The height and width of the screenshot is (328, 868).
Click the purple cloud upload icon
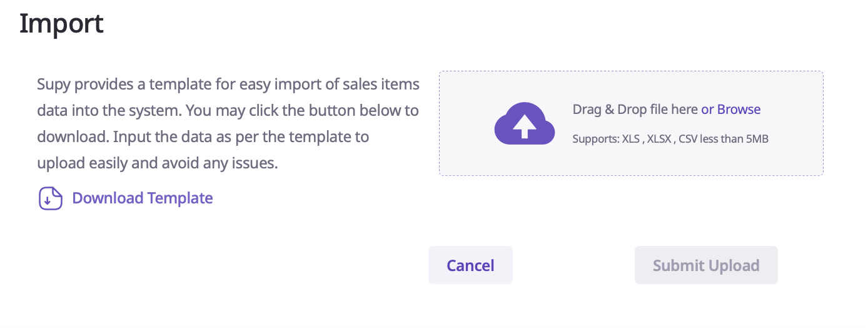525,124
